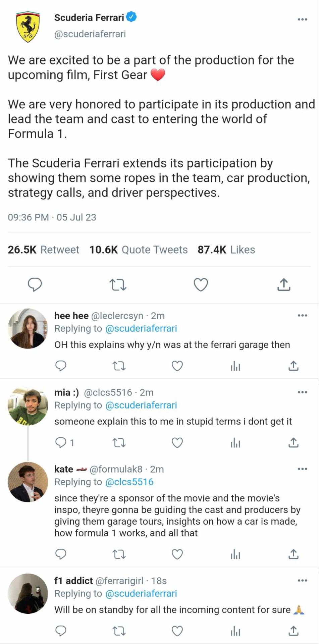
Task: Share f1 addict's reply
Action: (294, 631)
